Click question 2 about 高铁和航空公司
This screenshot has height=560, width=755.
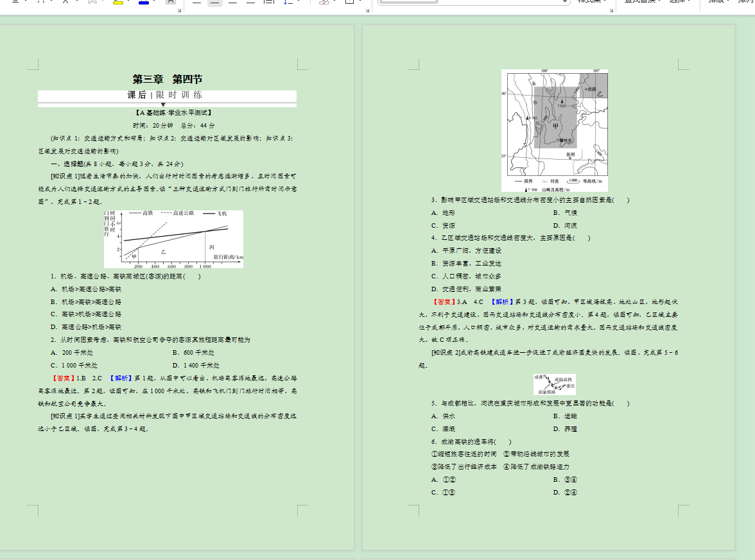pos(150,340)
